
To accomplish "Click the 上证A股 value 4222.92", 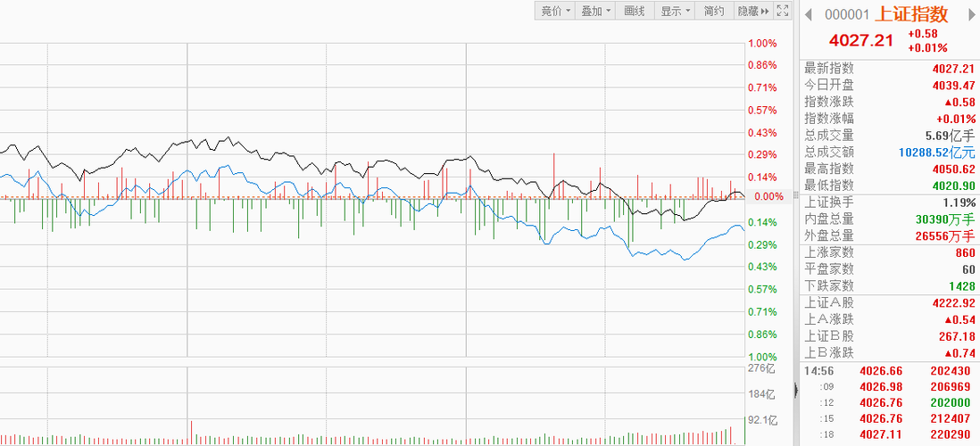I will 953,303.
